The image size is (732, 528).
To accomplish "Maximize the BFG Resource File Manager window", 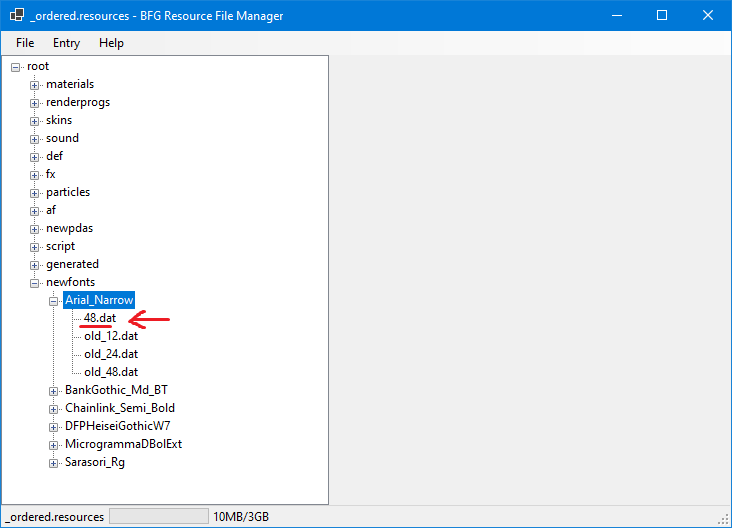I will point(662,15).
